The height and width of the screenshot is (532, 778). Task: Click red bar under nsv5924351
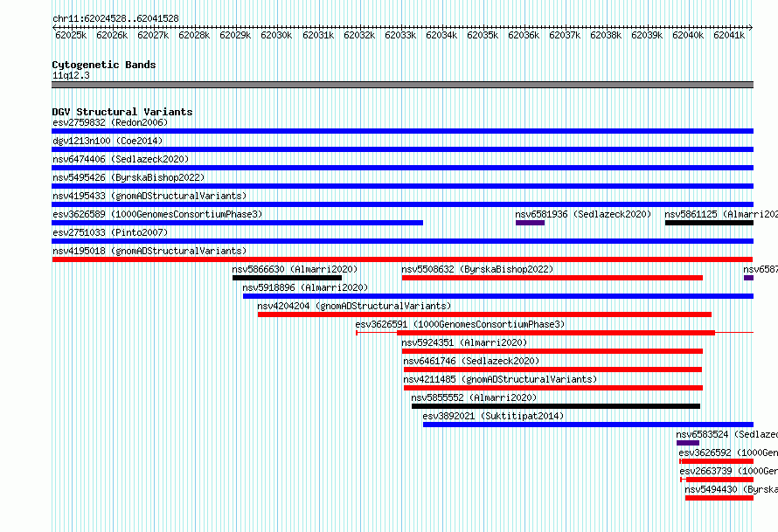(552, 351)
